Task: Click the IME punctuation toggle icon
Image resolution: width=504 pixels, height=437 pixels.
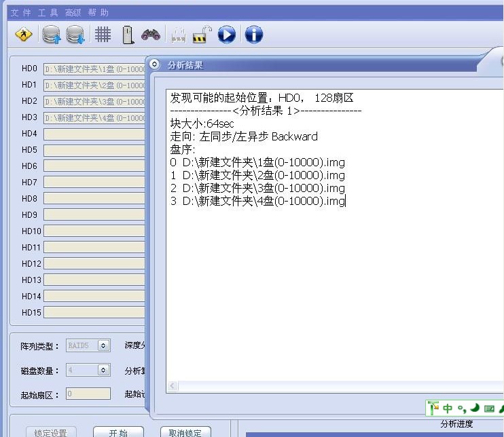Action: (x=462, y=409)
